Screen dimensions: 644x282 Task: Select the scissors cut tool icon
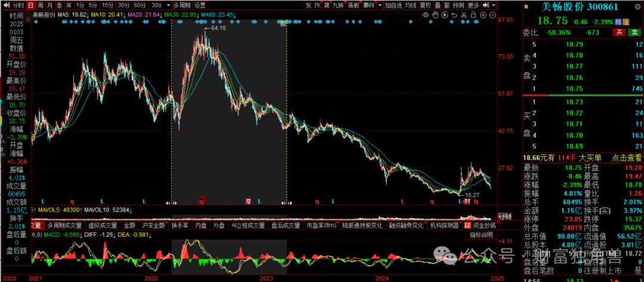tap(463, 15)
